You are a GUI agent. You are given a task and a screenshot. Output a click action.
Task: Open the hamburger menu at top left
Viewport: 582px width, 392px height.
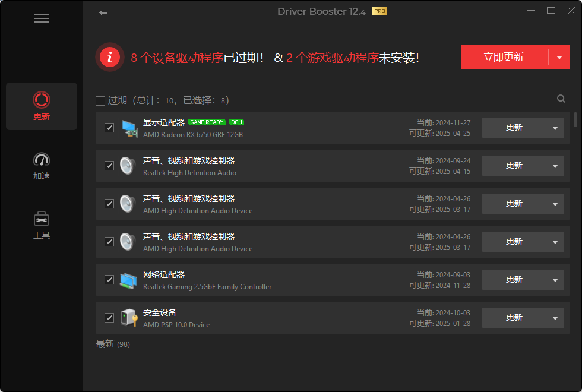(x=42, y=18)
